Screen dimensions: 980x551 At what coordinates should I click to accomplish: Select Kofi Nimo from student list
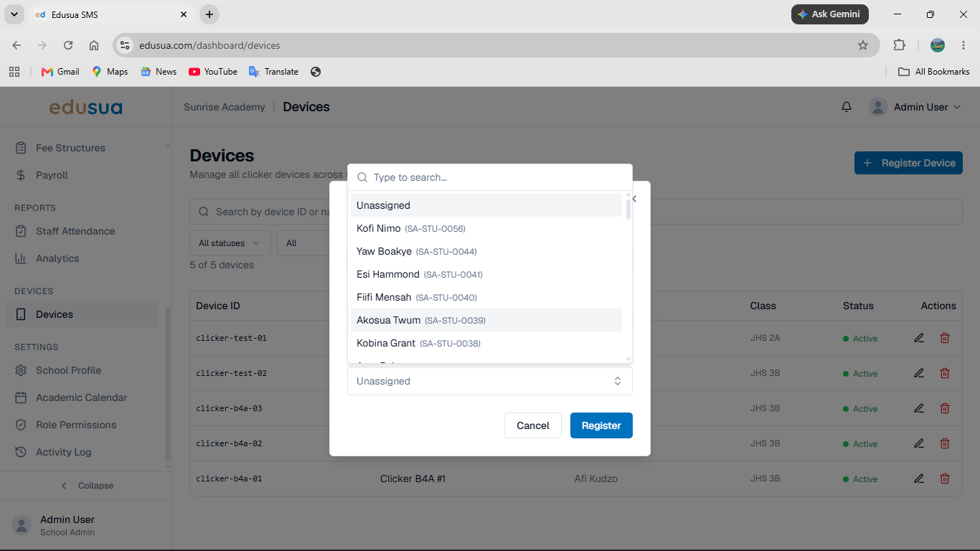tap(486, 228)
